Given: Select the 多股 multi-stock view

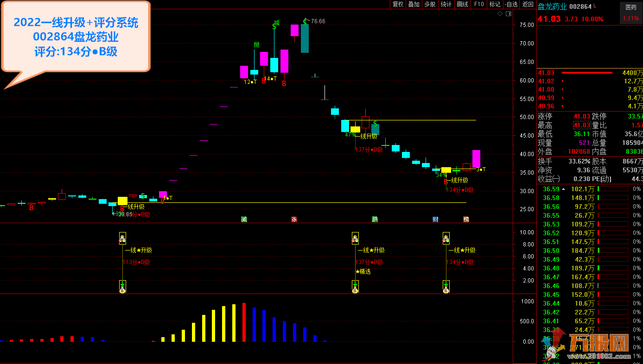Looking at the screenshot, I should tap(430, 4).
